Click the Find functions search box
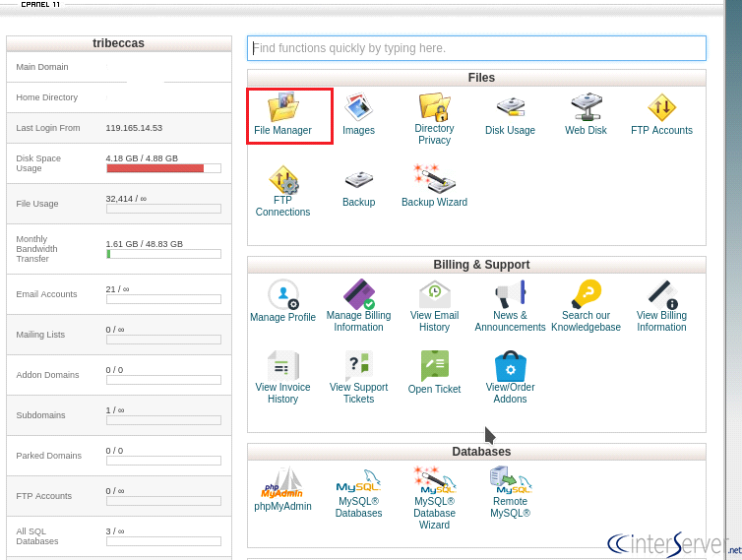Screen dimensions: 742x560 click(476, 48)
